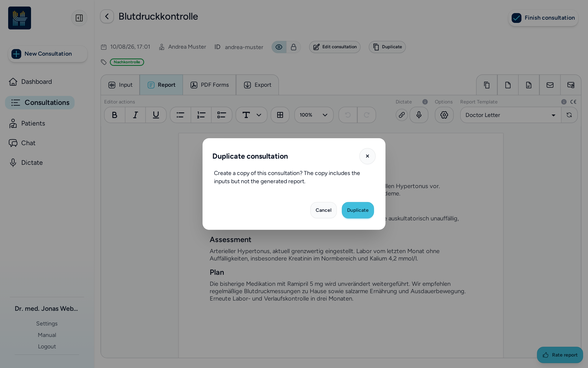Open Dictate in the sidebar
Viewport: 588px width, 368px height.
26,163
